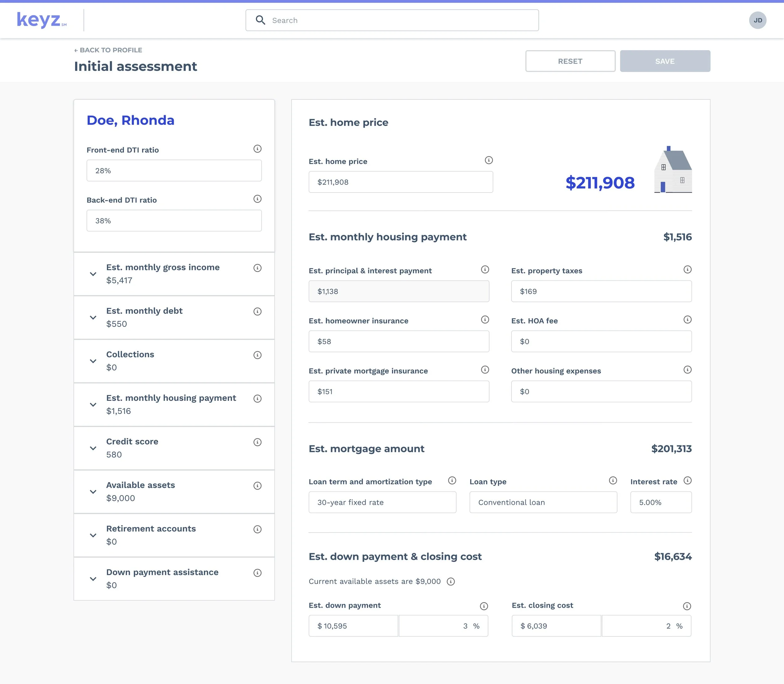Screen dimensions: 784x684
Task: Click info icon for Est. private mortgage insurance
Action: pyautogui.click(x=485, y=370)
